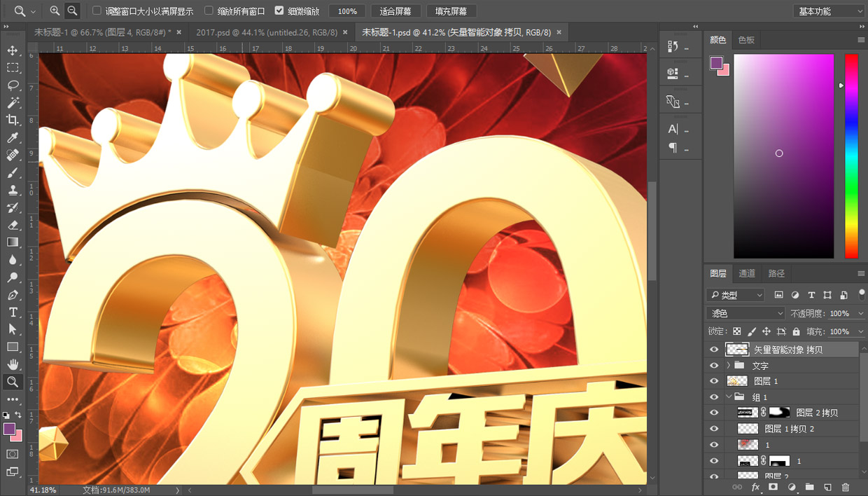Screen dimensions: 868x496
Task: Lock transparent pixels of the layer
Action: 737,331
